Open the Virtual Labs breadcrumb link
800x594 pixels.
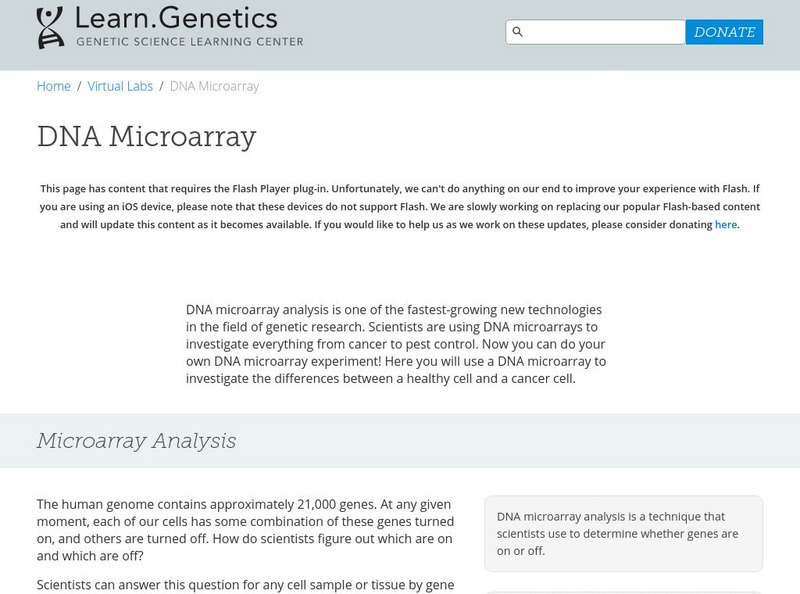pyautogui.click(x=120, y=86)
